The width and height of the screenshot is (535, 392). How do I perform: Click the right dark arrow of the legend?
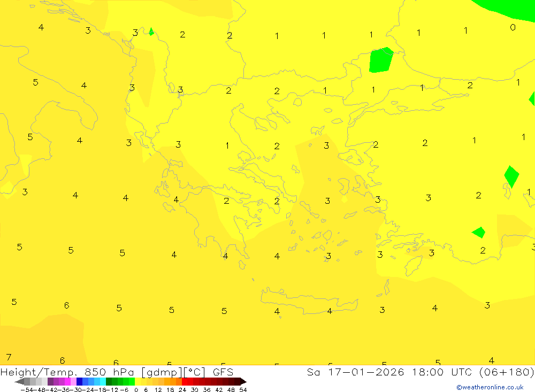tap(243, 381)
